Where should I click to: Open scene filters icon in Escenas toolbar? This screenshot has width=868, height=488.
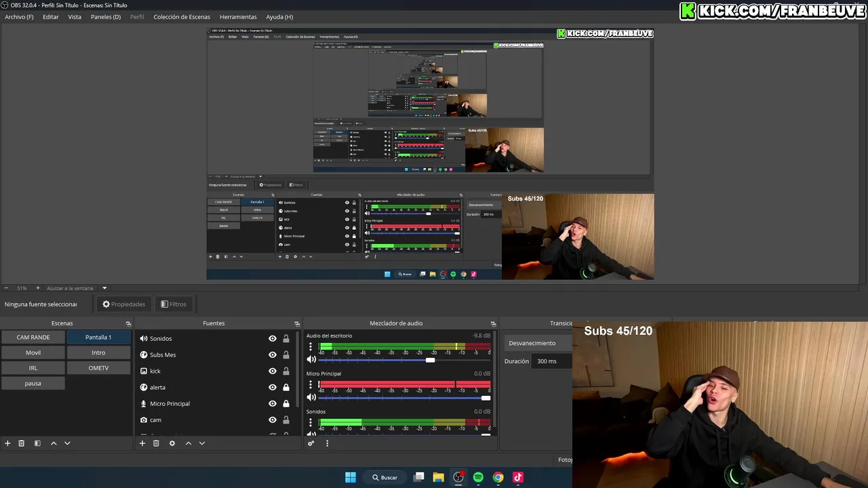pyautogui.click(x=37, y=443)
